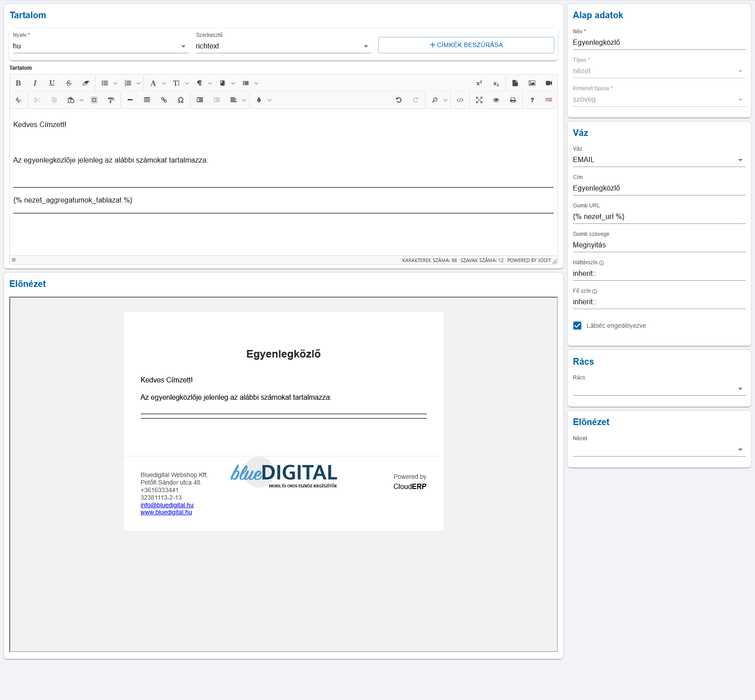Apply strikethrough formatting
Screen dimensions: 755x700
[x=69, y=83]
